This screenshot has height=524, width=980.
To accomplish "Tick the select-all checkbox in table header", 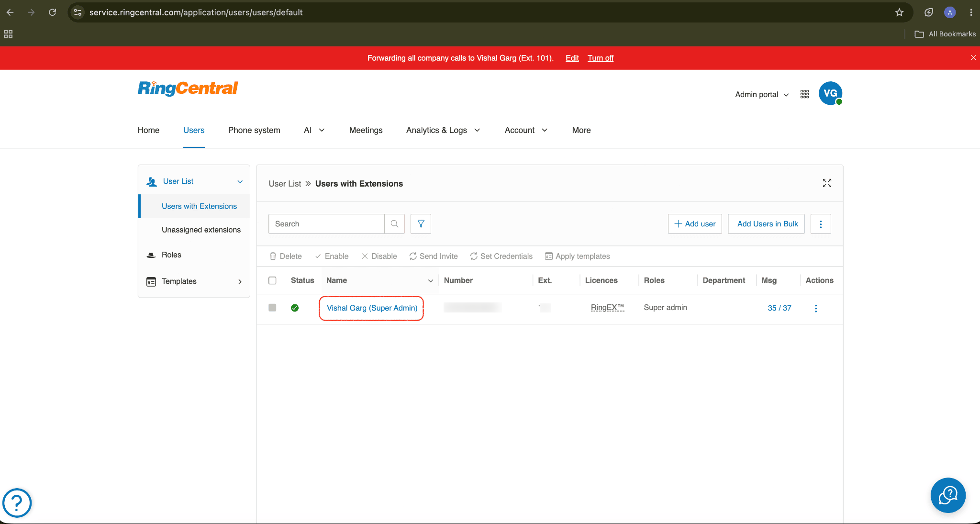I will pos(272,280).
